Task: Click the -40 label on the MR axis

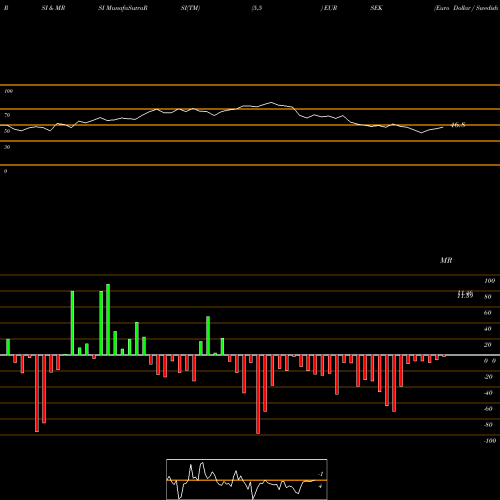Action: coord(488,393)
